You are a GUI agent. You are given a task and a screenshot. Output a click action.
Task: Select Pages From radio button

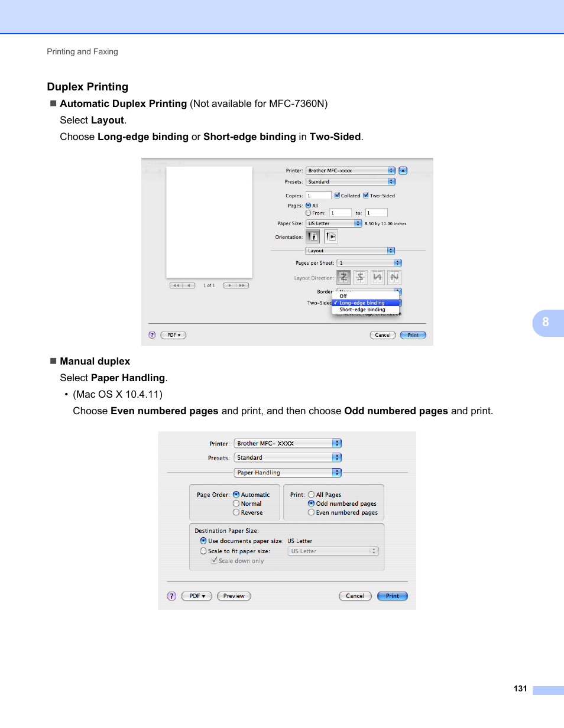tap(308, 213)
